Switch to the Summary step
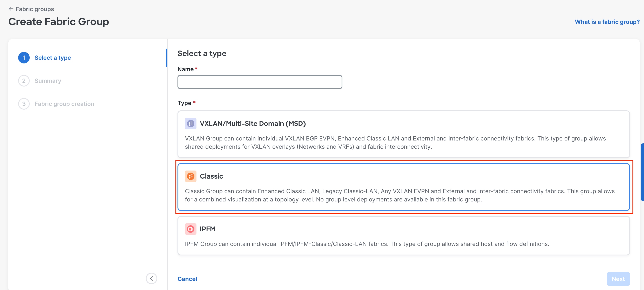Viewport: 644px width, 290px height. coord(48,81)
